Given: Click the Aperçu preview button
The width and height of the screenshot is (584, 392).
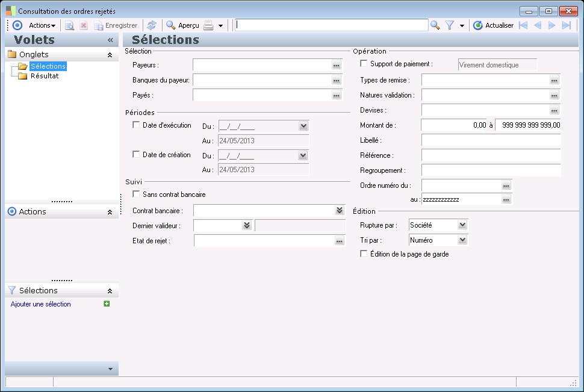Looking at the screenshot, I should click(x=182, y=25).
